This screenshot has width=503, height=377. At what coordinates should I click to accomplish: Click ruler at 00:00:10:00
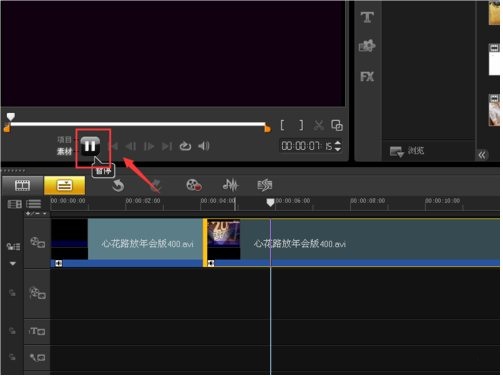(443, 201)
